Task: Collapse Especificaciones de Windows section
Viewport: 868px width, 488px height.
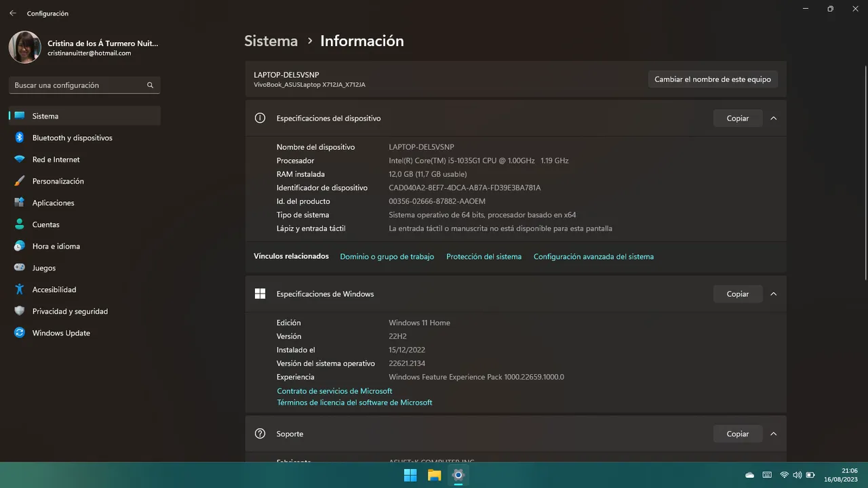Action: 773,293
